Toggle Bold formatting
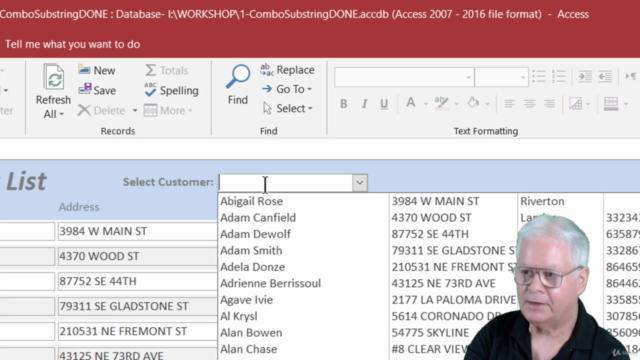The height and width of the screenshot is (360, 640). pos(344,104)
